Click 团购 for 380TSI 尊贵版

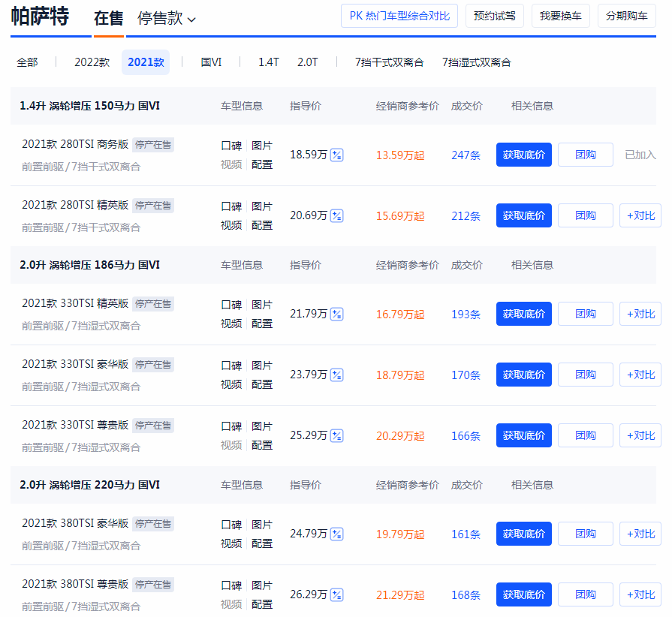[586, 595]
